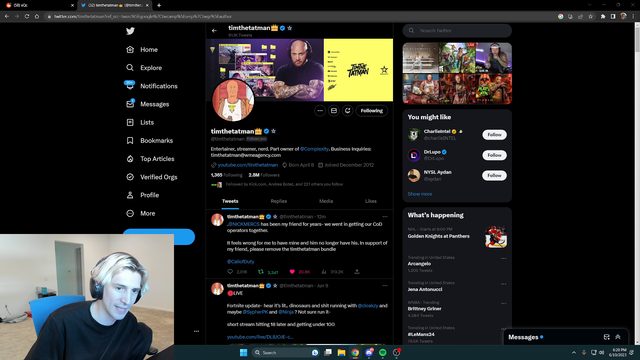Click the message icon button on profile
Viewport: 640px width, 360px height.
pyautogui.click(x=334, y=111)
